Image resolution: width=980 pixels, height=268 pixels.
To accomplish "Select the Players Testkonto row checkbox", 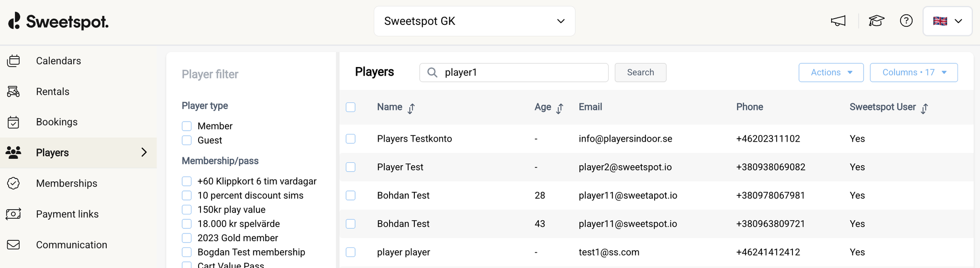I will 351,139.
